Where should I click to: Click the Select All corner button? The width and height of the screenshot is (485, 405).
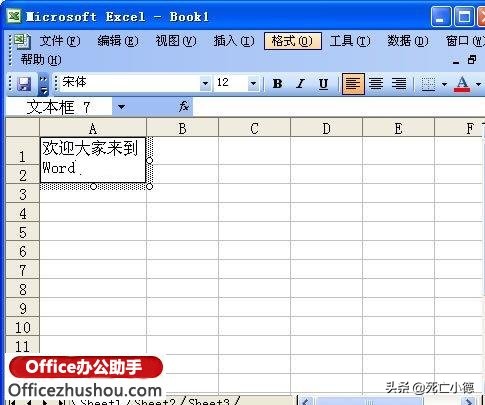point(23,127)
